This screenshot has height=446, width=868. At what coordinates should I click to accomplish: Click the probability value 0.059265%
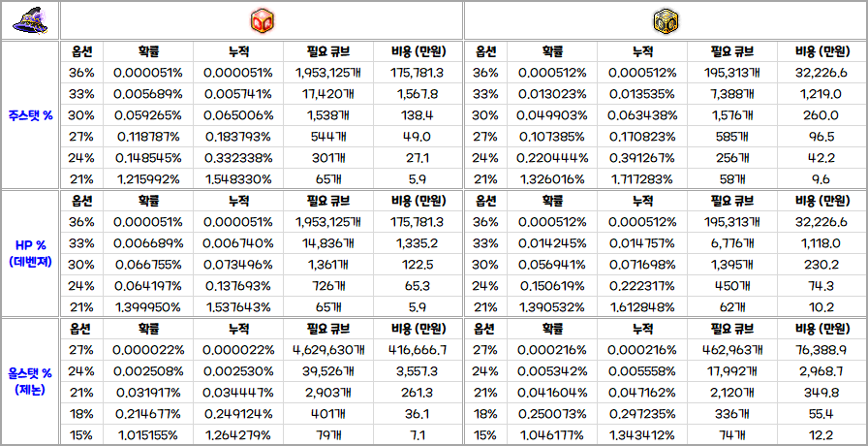(x=148, y=115)
